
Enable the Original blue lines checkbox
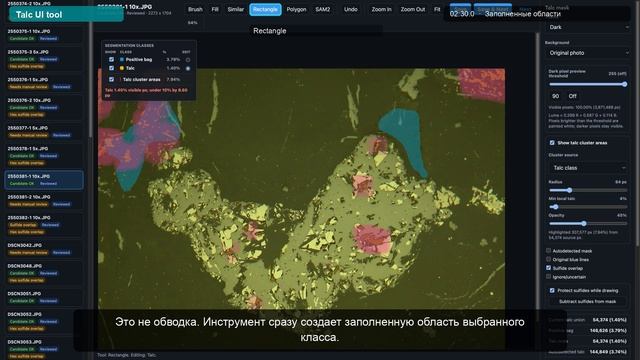549,259
